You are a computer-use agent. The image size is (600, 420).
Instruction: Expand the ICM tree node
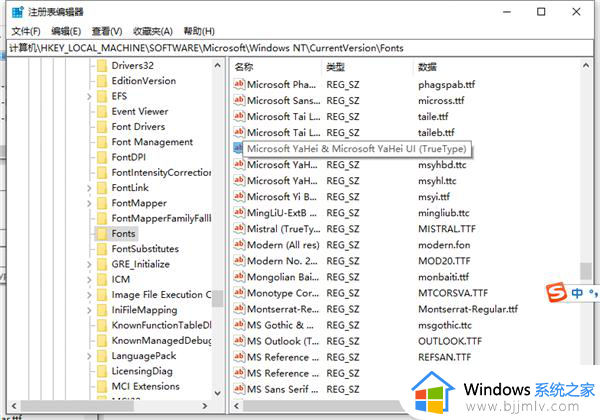89,280
